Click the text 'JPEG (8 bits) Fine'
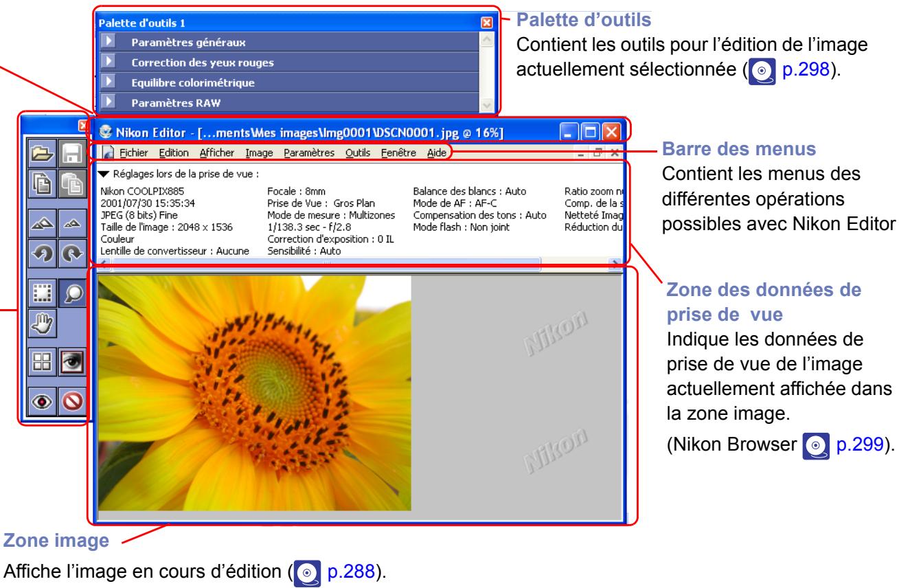This screenshot has height=588, width=899. (x=137, y=215)
